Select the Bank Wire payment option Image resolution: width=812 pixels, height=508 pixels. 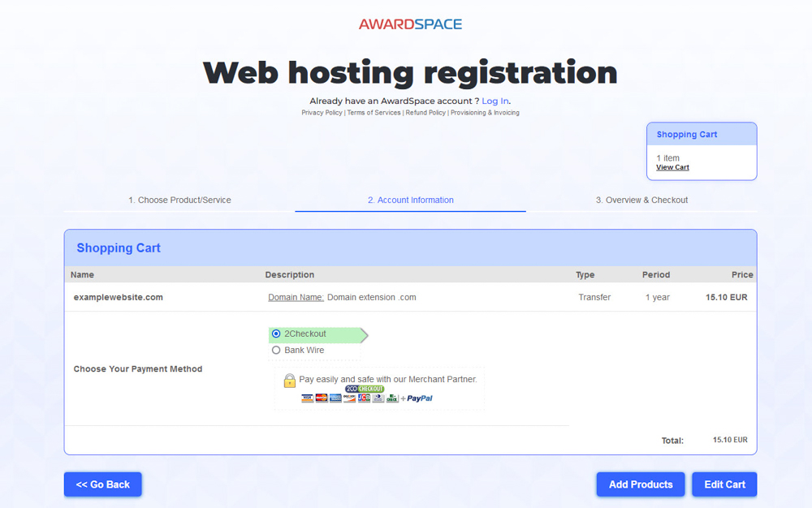point(277,350)
